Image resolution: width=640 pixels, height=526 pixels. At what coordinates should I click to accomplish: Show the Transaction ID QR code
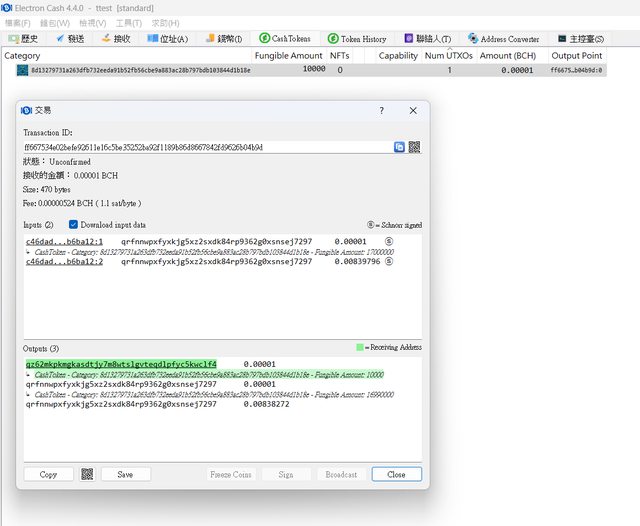click(414, 147)
